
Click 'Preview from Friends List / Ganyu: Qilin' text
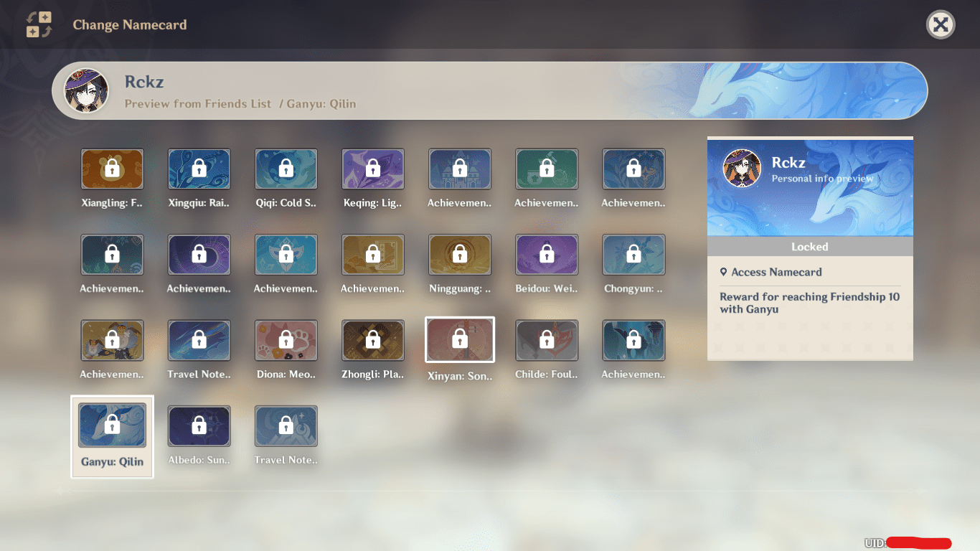click(x=240, y=103)
